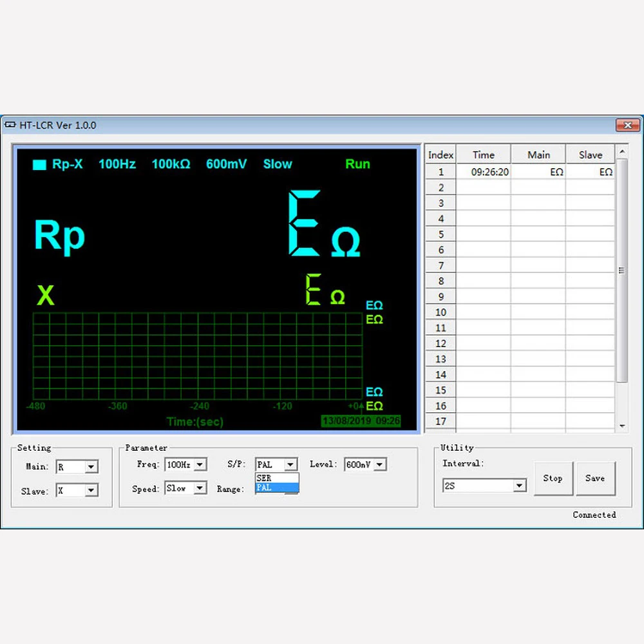644x644 pixels.
Task: Click the Slave EΩ cell in row 1
Action: [590, 172]
